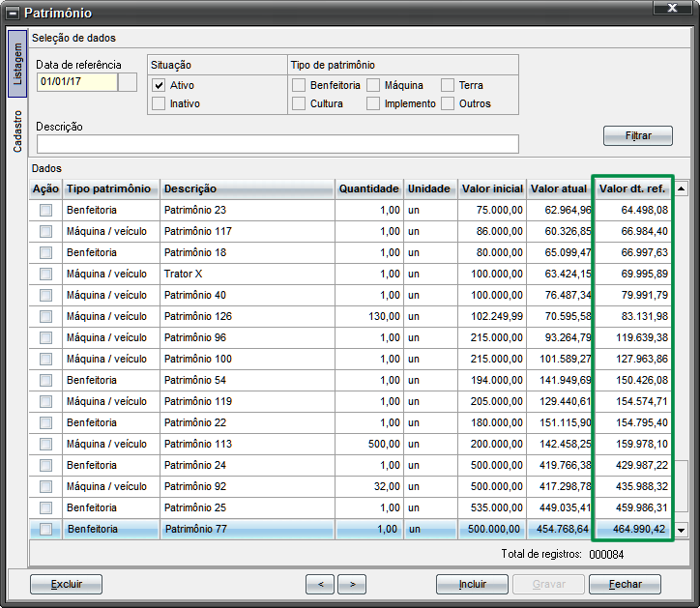
Task: Click the Data de referência field
Action: pyautogui.click(x=77, y=82)
